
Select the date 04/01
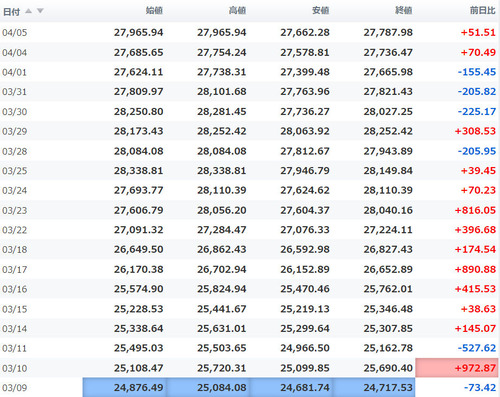14,72
